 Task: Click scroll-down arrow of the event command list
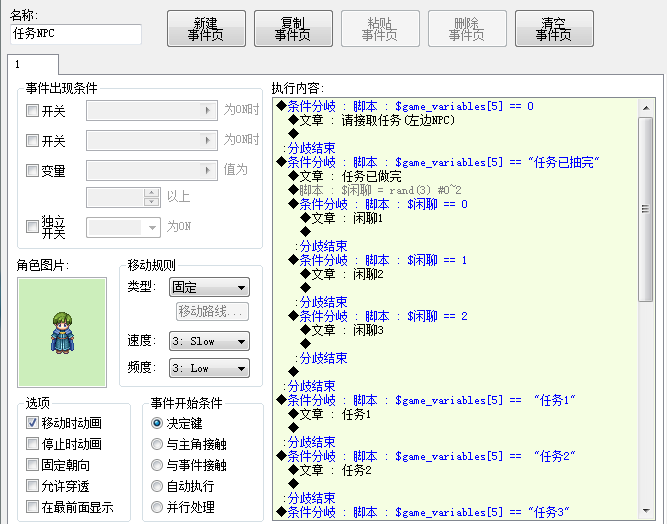click(646, 511)
